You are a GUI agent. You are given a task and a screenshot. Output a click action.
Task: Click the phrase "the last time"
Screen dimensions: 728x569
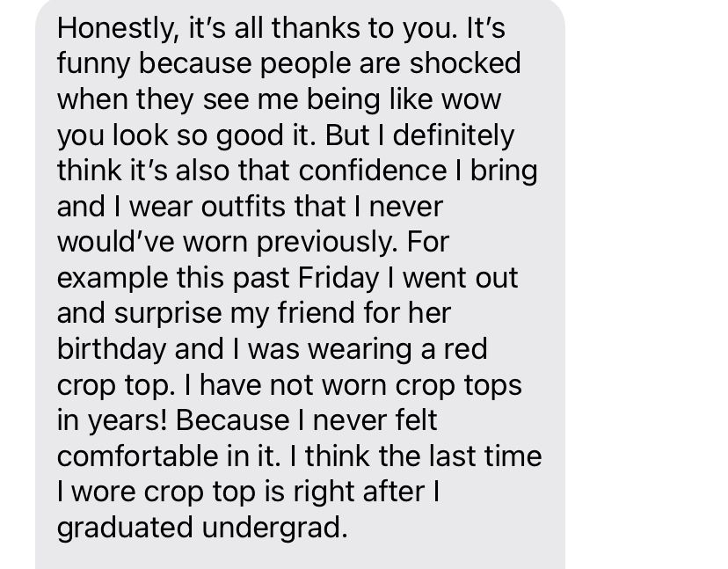coord(460,456)
